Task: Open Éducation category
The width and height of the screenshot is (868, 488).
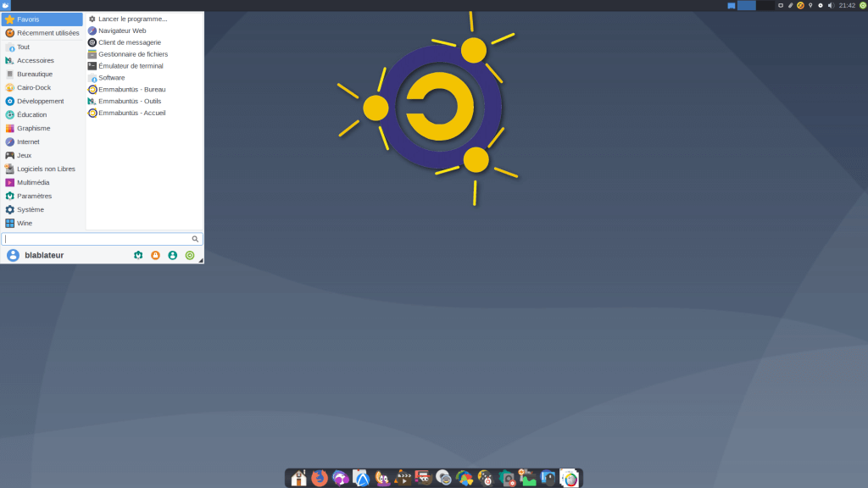Action: [42, 114]
